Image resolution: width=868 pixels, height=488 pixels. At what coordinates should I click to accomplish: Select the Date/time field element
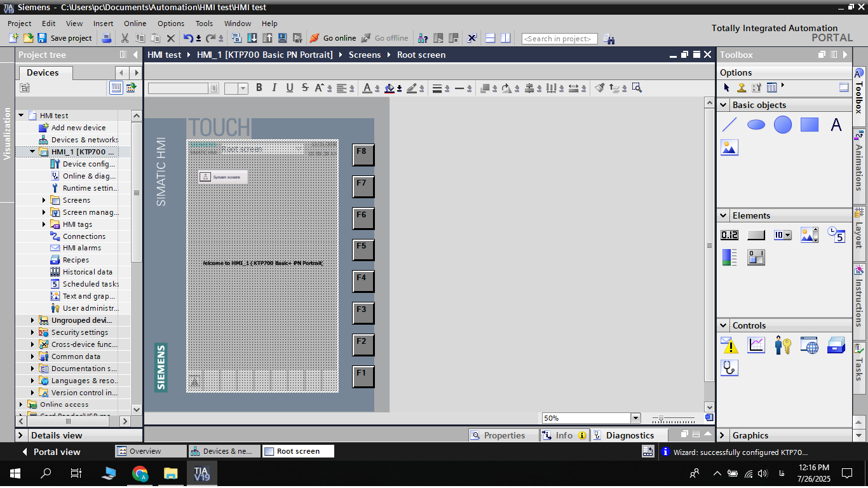click(x=836, y=235)
